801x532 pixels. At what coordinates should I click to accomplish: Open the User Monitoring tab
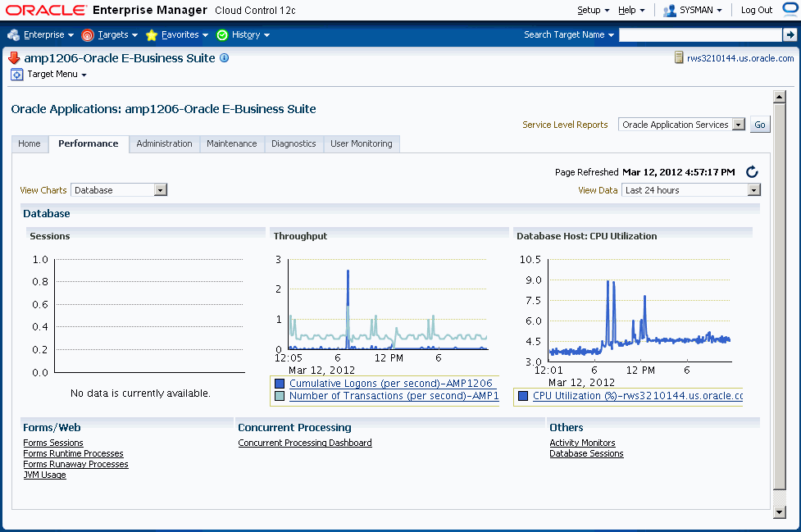click(x=362, y=144)
